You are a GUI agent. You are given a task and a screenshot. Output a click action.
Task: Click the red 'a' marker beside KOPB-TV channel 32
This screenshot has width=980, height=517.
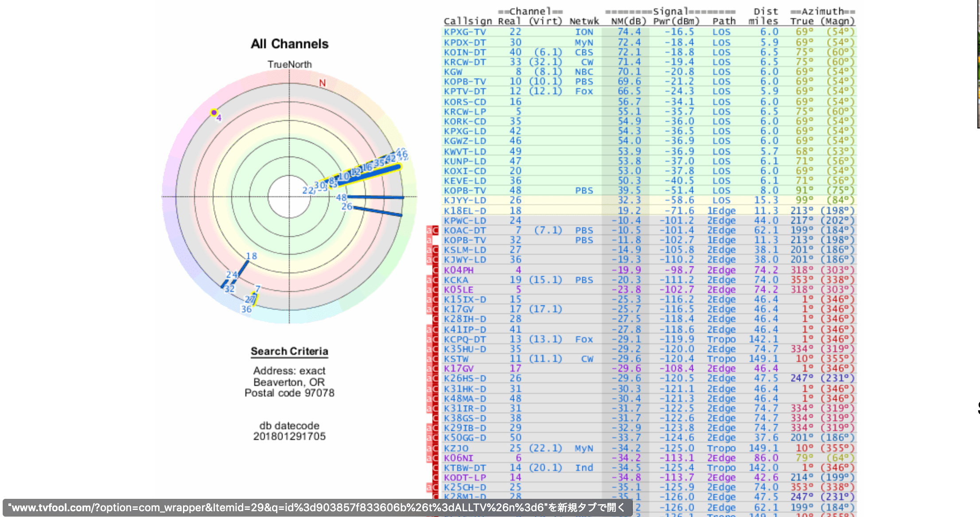(x=429, y=240)
